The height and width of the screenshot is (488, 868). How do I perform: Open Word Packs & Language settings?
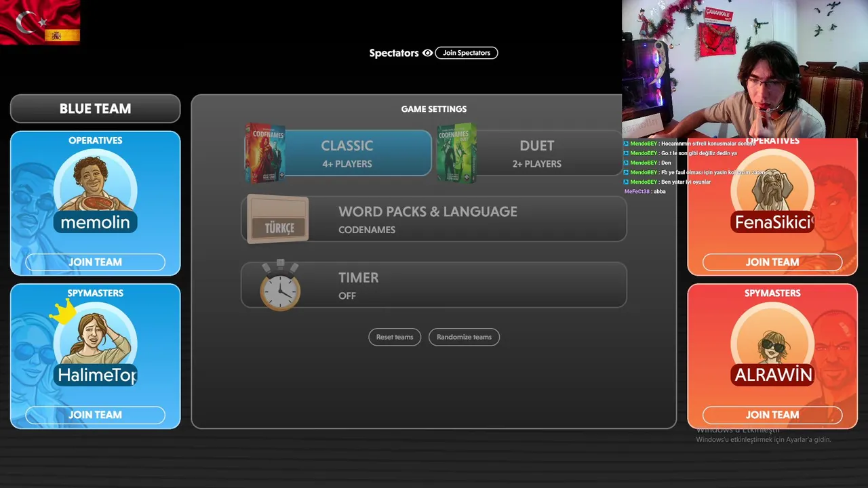point(434,219)
